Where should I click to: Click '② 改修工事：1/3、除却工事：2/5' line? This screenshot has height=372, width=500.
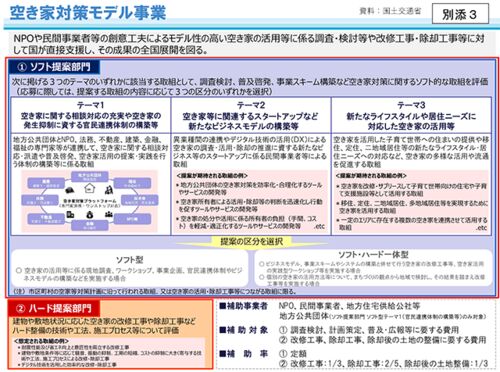point(383,363)
